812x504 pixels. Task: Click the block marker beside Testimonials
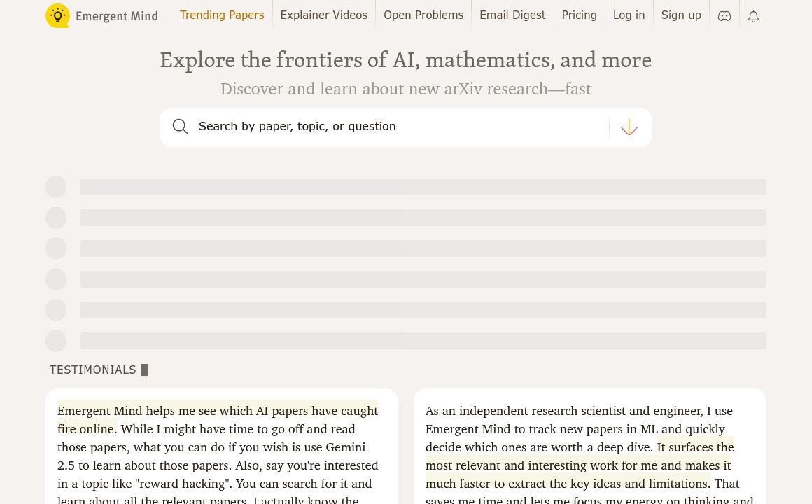pos(145,370)
